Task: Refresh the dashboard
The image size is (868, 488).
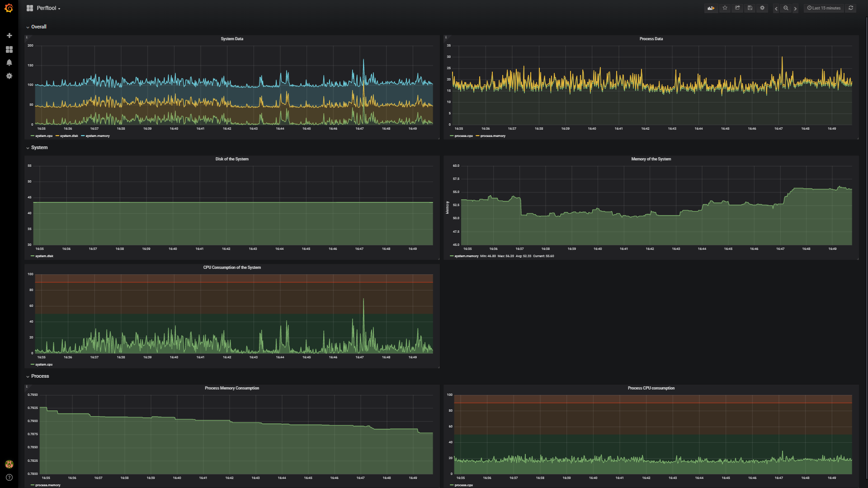Action: coord(851,8)
